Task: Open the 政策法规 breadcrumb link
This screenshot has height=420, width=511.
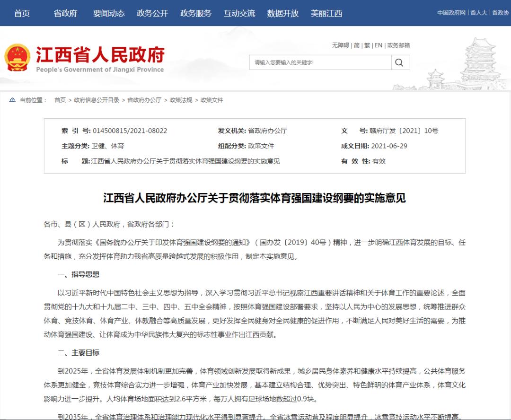Action: [x=181, y=100]
